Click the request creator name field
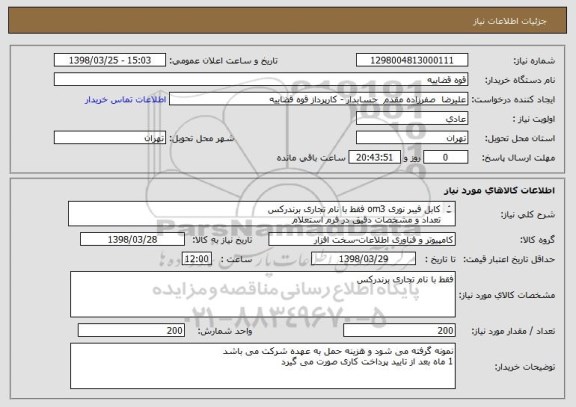576x407 pixels. [318, 99]
